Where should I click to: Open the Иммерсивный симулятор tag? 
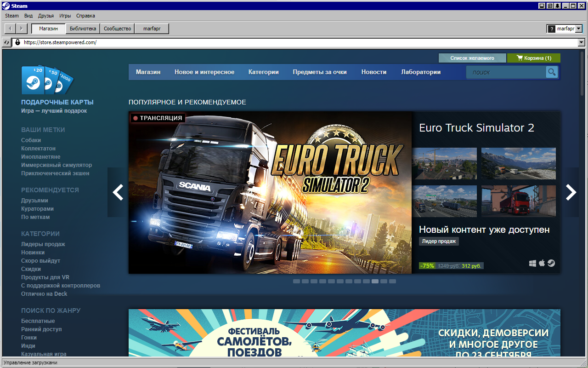tap(57, 165)
